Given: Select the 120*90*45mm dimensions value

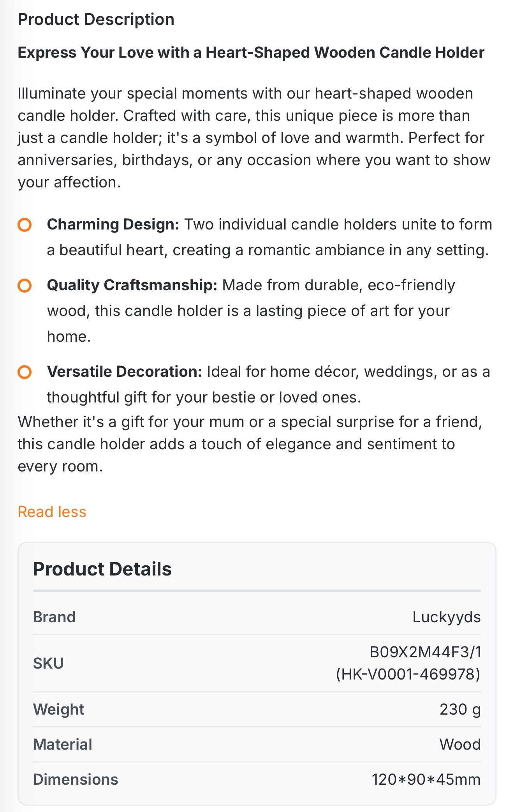Looking at the screenshot, I should click(x=426, y=779).
